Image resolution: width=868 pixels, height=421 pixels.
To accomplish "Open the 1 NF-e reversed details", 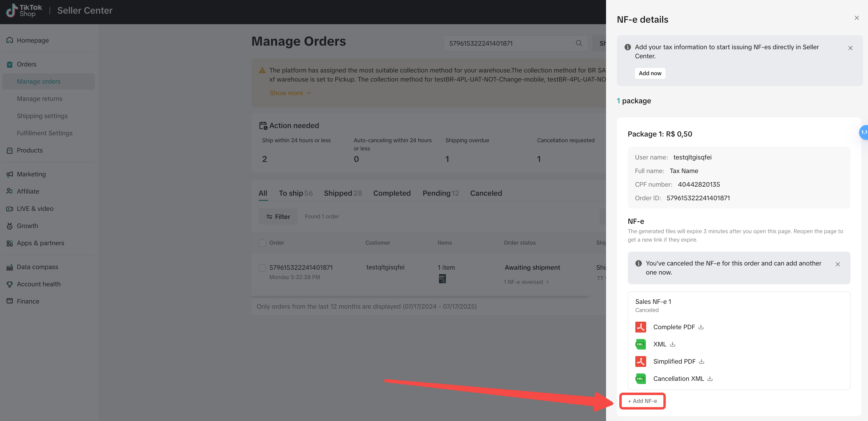I will pos(526,282).
